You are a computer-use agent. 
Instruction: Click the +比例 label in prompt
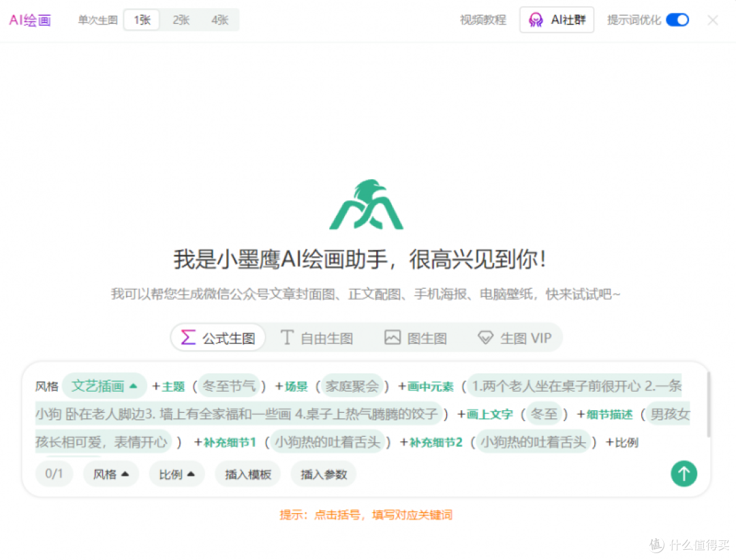click(622, 443)
